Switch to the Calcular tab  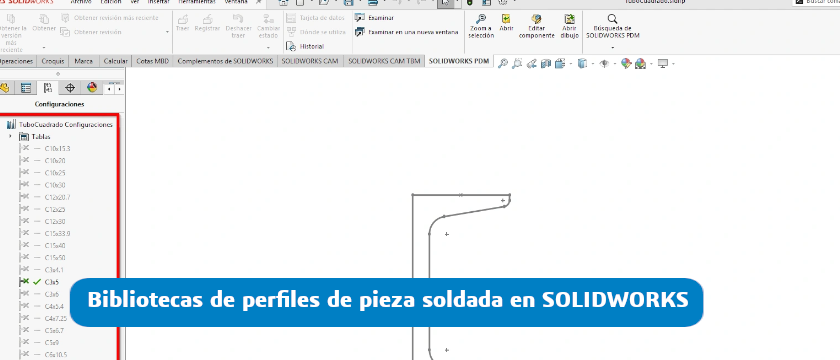pos(116,61)
